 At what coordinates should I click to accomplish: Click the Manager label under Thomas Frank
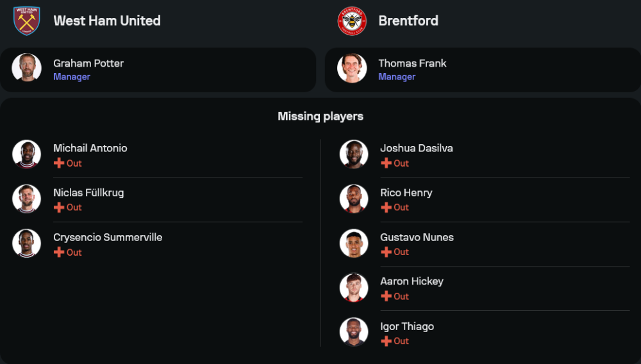[x=397, y=77]
